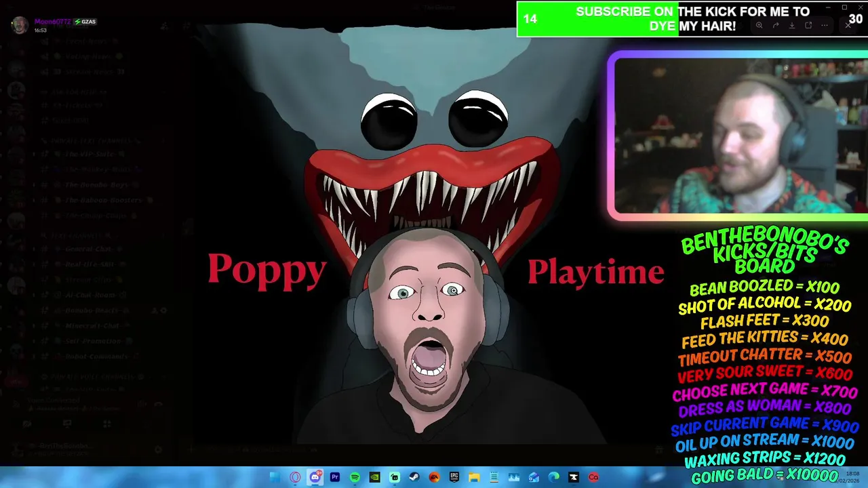Launch Opera GX from the taskbar
868x488 pixels.
tap(295, 477)
